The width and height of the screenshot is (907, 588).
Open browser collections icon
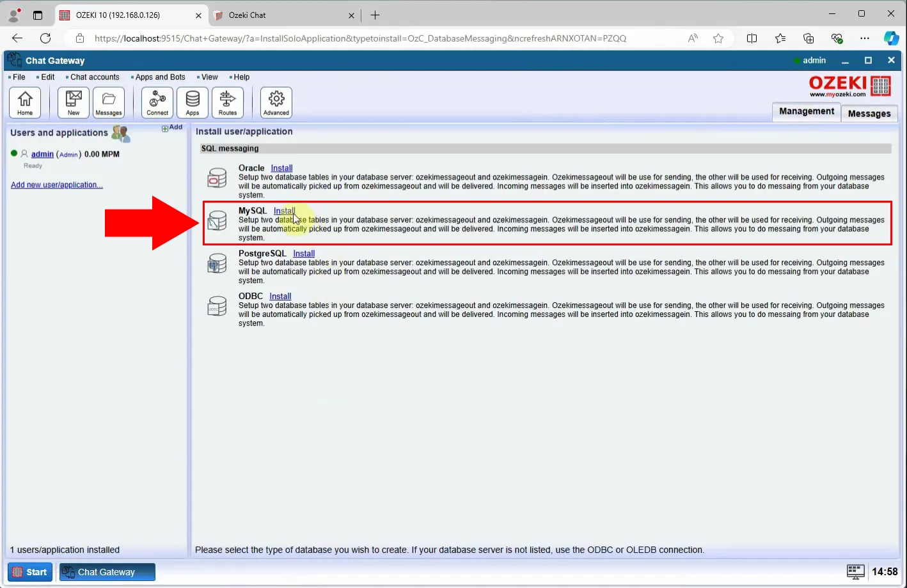point(808,38)
